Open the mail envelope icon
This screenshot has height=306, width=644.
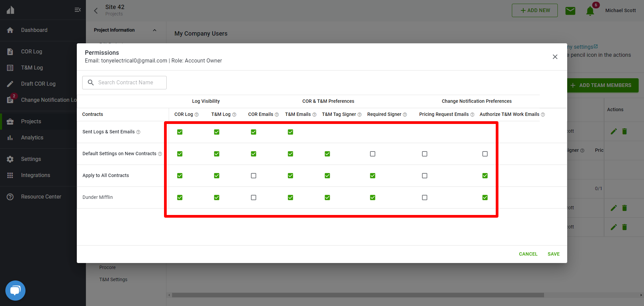(x=570, y=11)
